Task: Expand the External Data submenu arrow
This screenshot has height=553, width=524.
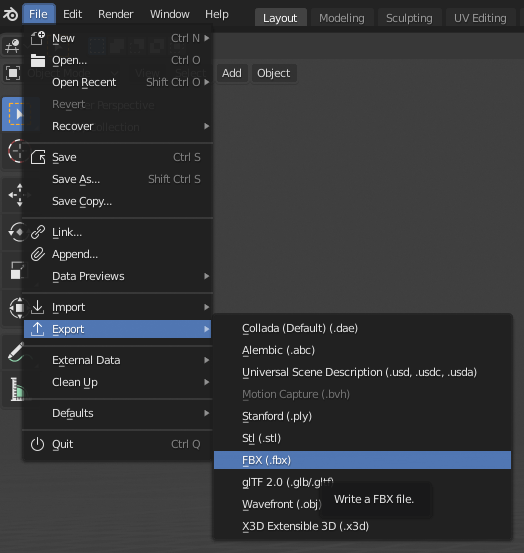Action: [x=207, y=360]
